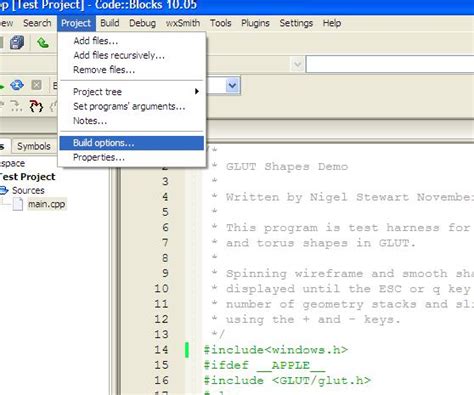474x395 pixels.
Task: Click the blue Rebuild arrows icon
Action: tap(17, 85)
